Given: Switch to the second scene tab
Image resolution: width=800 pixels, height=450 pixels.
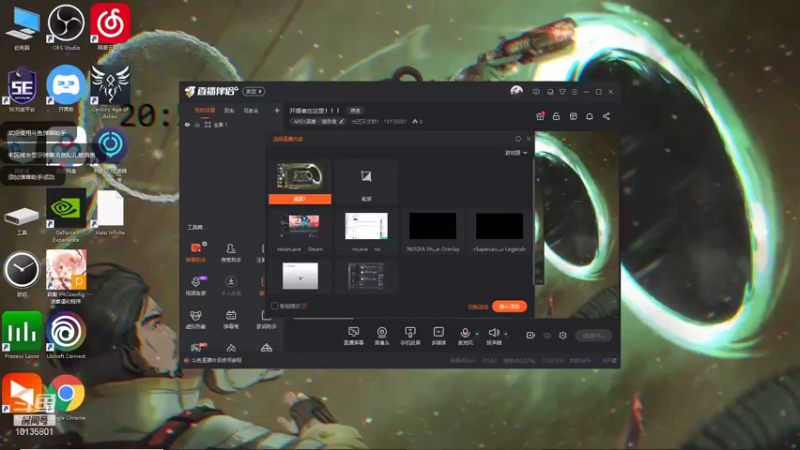Looking at the screenshot, I should coord(229,110).
